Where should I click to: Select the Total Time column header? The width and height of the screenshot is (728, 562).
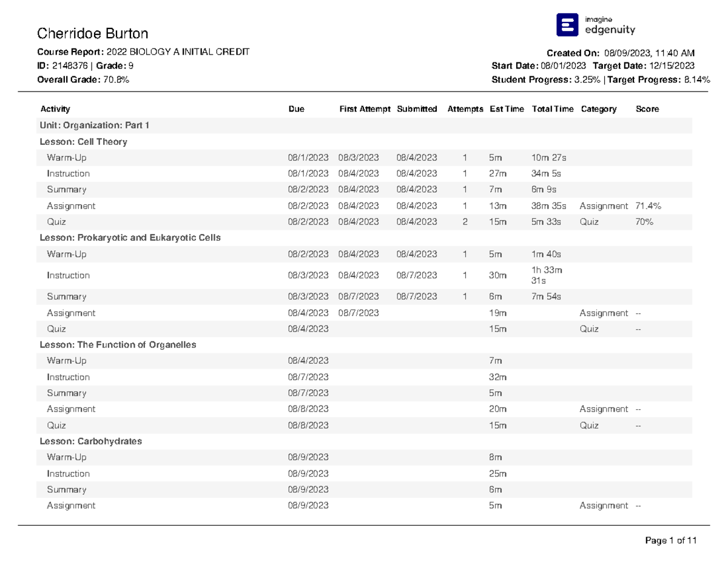552,109
